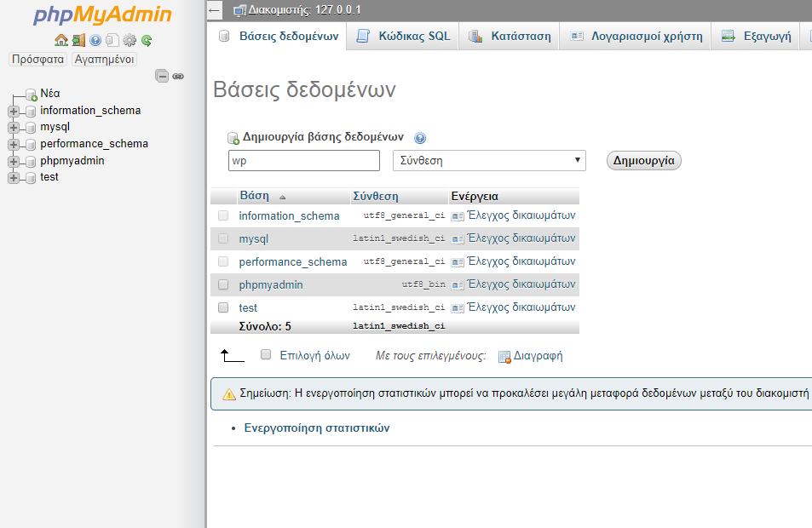This screenshot has width=812, height=528.
Task: Click database icon next to test in tree
Action: point(31,178)
